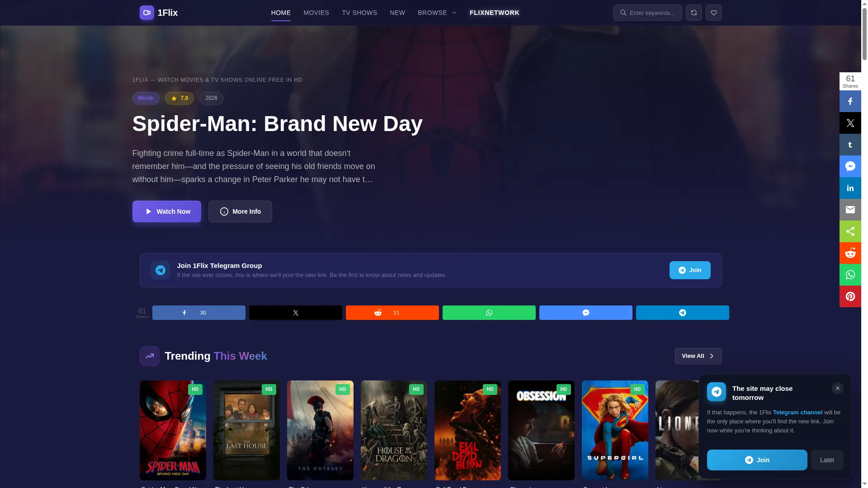Open The Odyssey poster
Viewport: 868px width, 488px height.
click(320, 430)
